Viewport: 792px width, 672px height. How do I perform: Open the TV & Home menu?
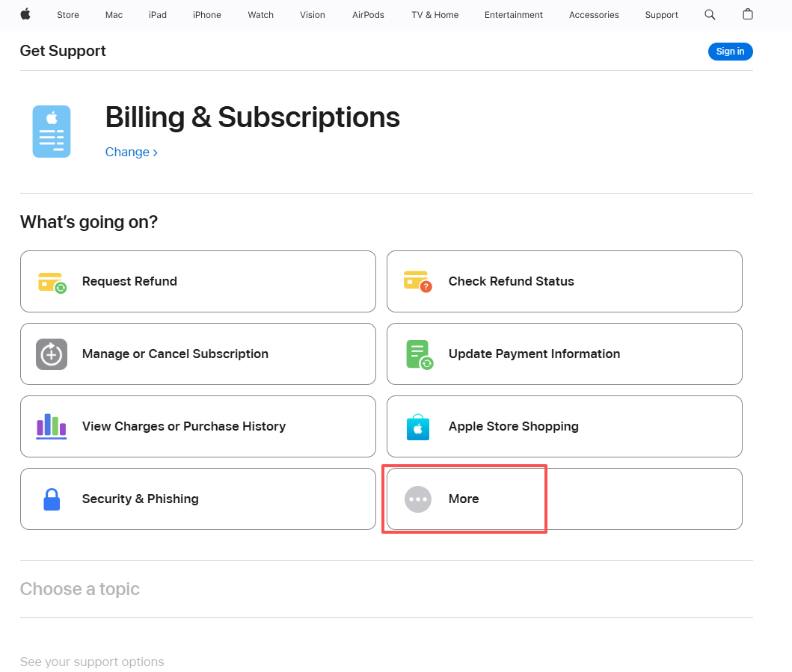435,15
